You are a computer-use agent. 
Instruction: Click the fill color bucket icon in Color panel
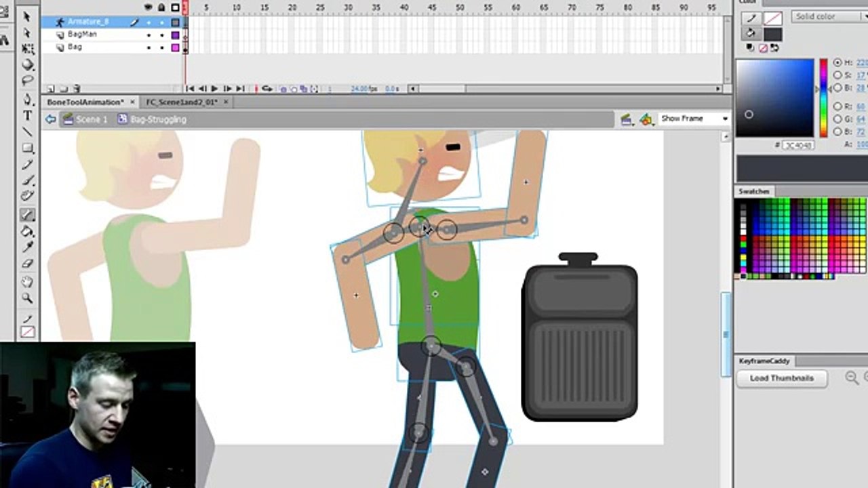click(x=750, y=33)
